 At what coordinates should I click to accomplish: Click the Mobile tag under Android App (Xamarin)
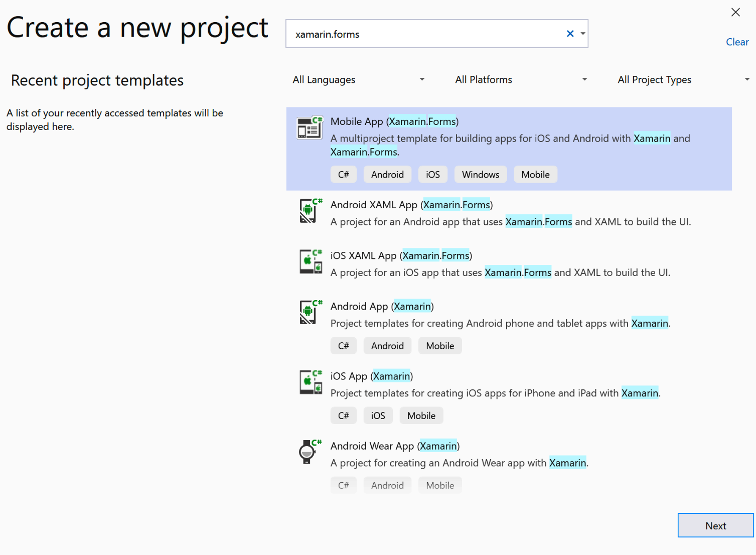coord(439,346)
